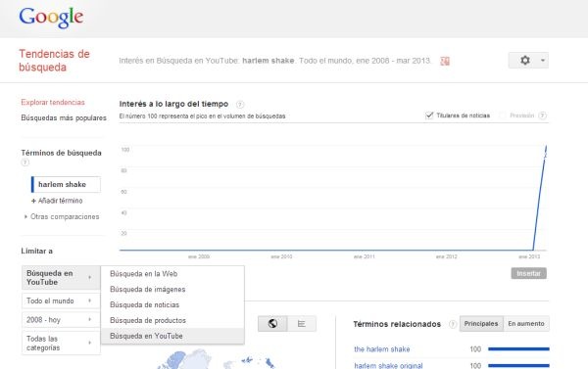Toggle Titulares de noticias checkbox
This screenshot has height=369, width=588.
(429, 115)
